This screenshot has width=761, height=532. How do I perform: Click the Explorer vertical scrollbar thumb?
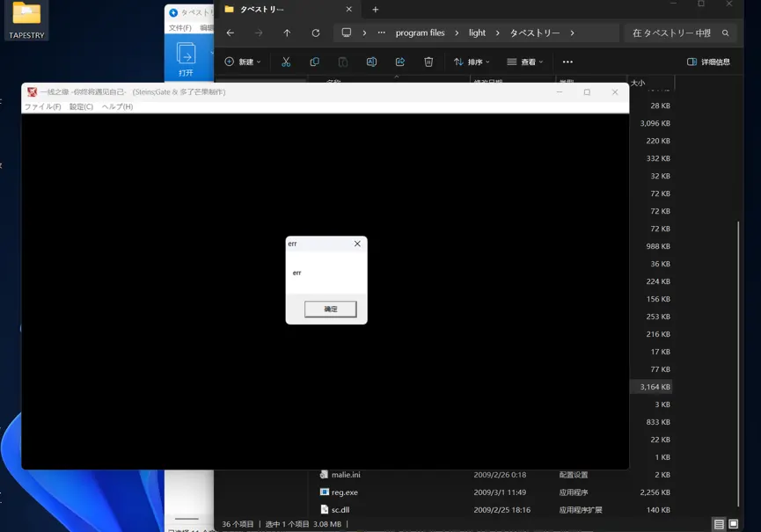tap(738, 364)
